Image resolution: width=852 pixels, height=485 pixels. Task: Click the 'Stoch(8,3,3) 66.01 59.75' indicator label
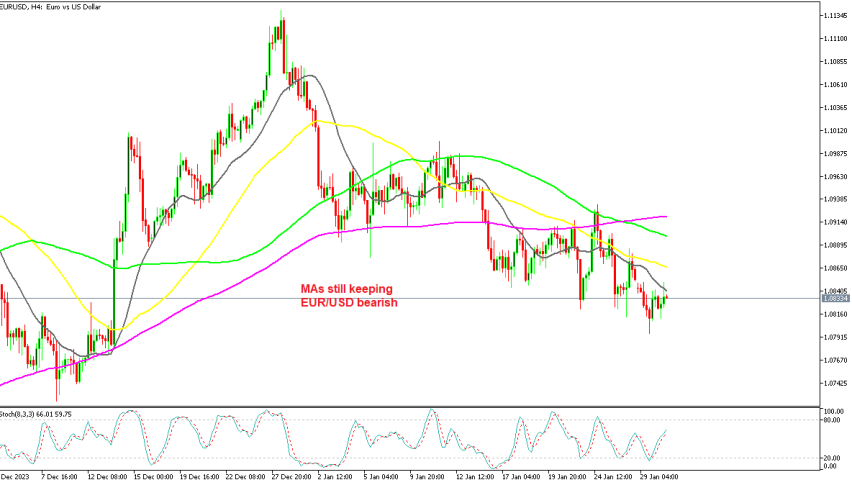(x=36, y=414)
